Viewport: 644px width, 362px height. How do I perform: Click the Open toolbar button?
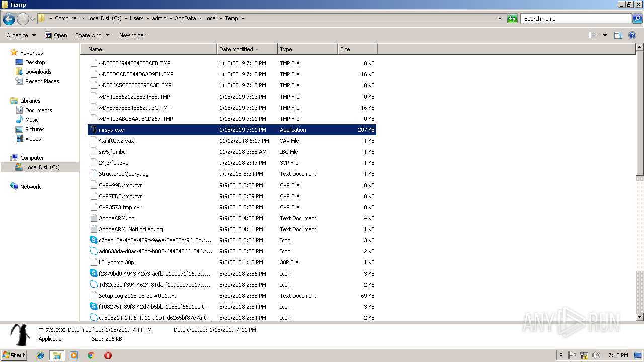(56, 35)
